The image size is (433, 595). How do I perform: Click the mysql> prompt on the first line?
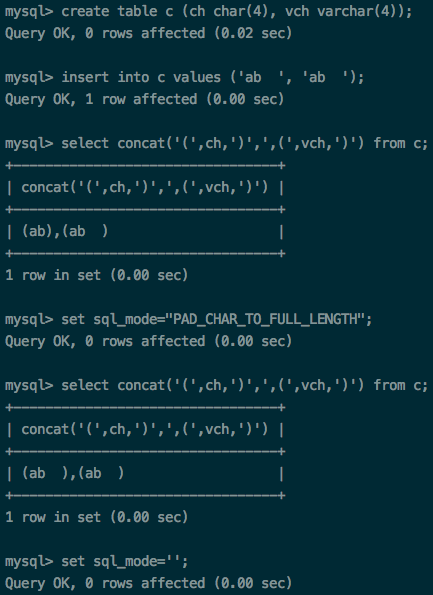(29, 12)
